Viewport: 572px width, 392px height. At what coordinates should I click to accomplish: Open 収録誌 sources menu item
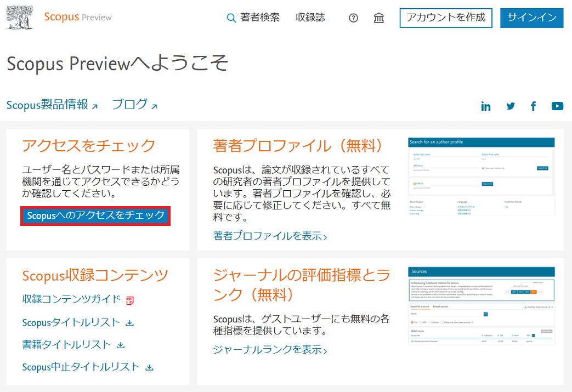pos(310,17)
